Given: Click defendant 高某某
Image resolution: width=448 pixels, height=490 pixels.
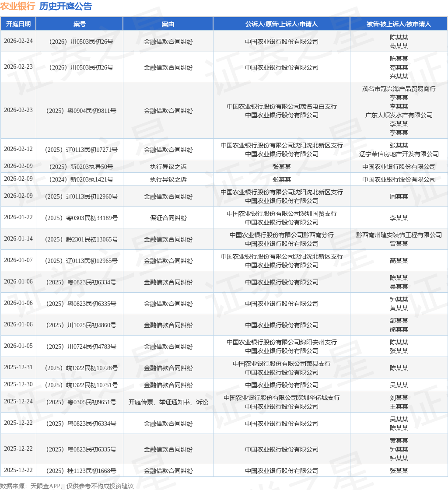Looking at the screenshot, I should [399, 261].
